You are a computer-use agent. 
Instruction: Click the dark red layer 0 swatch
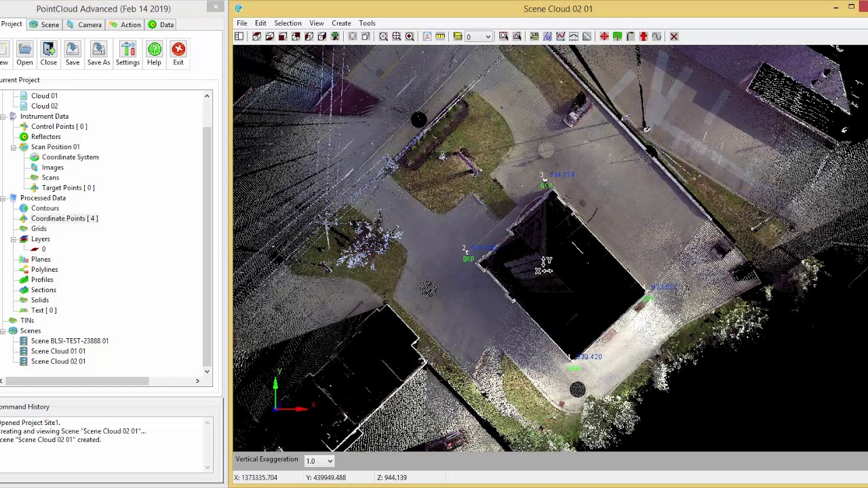35,249
